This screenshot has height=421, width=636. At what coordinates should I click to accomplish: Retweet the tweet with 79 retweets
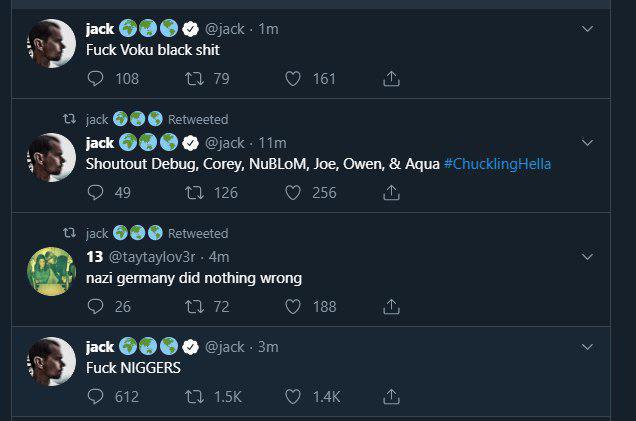pyautogui.click(x=194, y=78)
